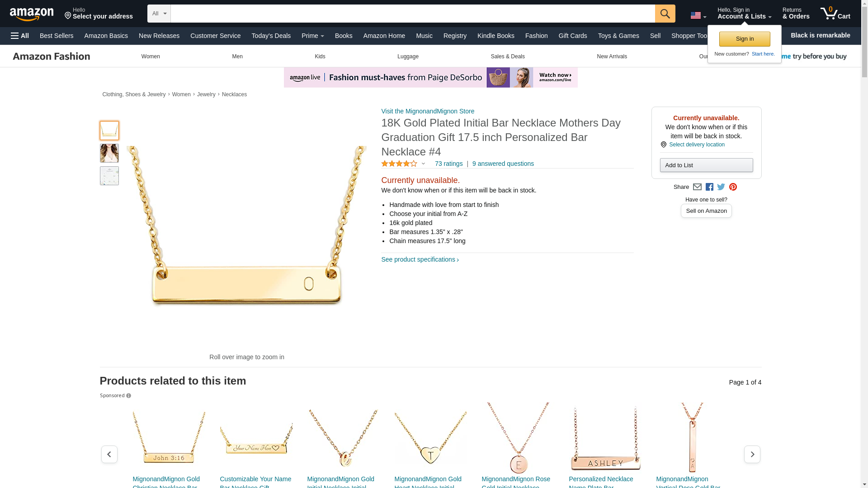Click previous arrow in related products carousel
Screen dimensions: 868x488
109,454
